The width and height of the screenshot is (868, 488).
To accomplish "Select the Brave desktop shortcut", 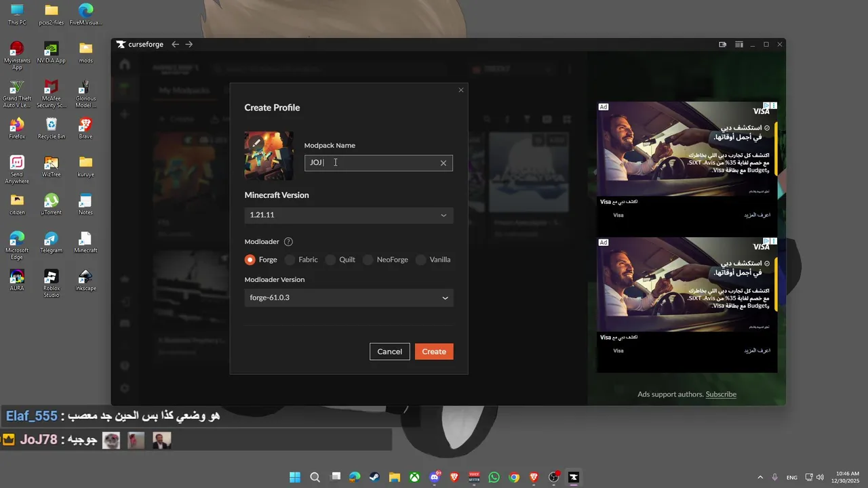I will coord(85,128).
